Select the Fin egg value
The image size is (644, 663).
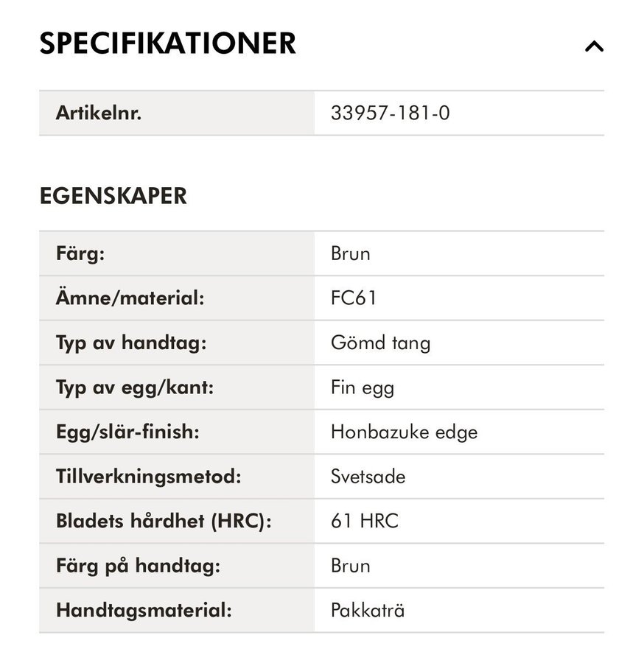point(363,387)
